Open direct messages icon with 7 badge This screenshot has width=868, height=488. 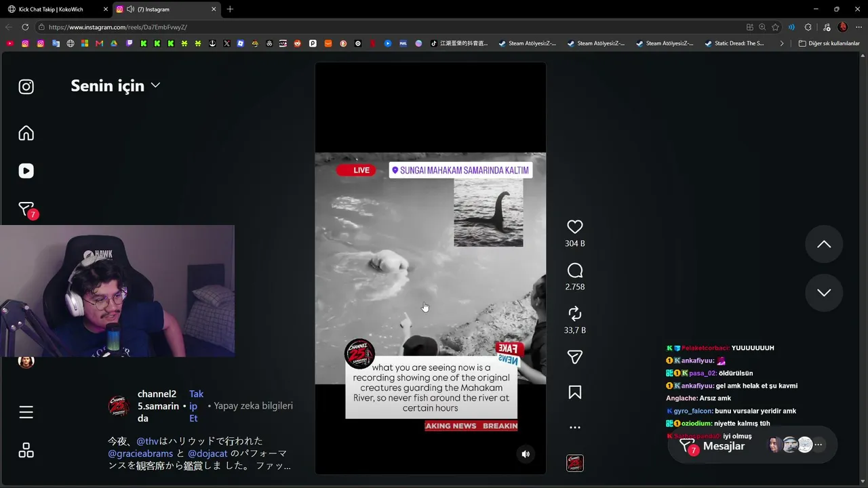click(26, 210)
